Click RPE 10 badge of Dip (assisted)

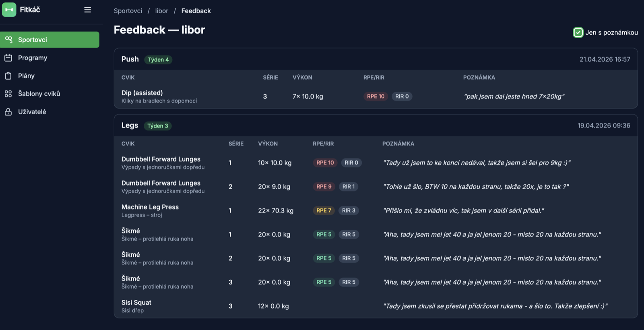376,97
